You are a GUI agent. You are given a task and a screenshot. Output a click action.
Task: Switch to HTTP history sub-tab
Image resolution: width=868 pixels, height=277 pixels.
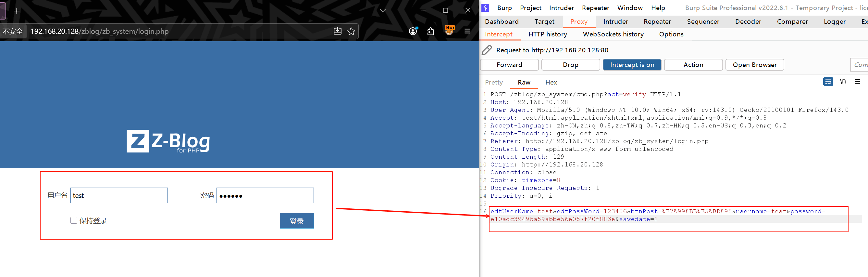coord(548,34)
